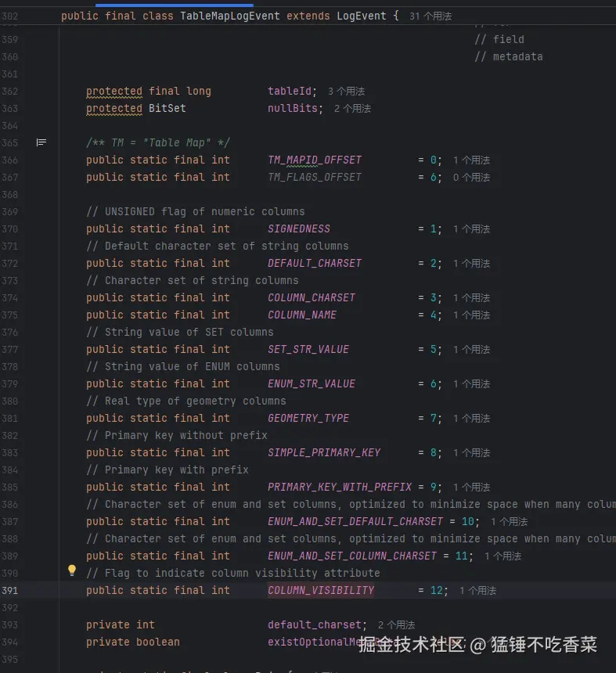Click usages hint beside default_charset
Screen dimensions: 616x673
coord(396,625)
